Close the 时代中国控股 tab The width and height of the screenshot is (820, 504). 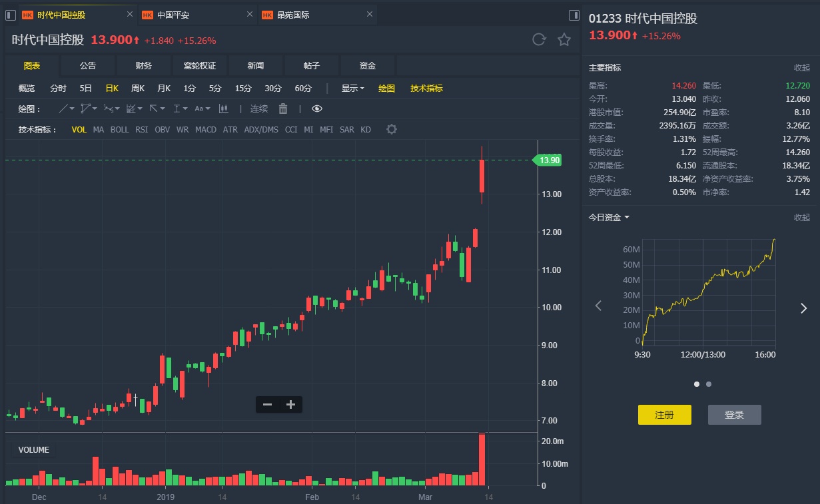pos(129,14)
